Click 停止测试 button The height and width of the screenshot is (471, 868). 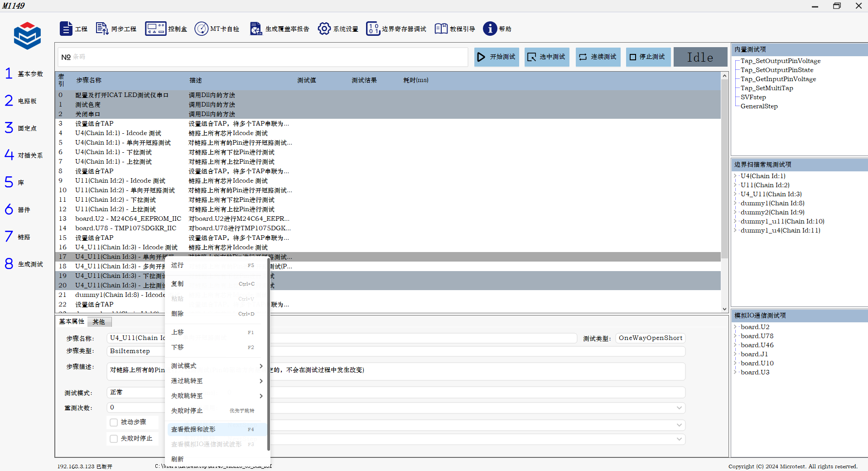pos(648,57)
